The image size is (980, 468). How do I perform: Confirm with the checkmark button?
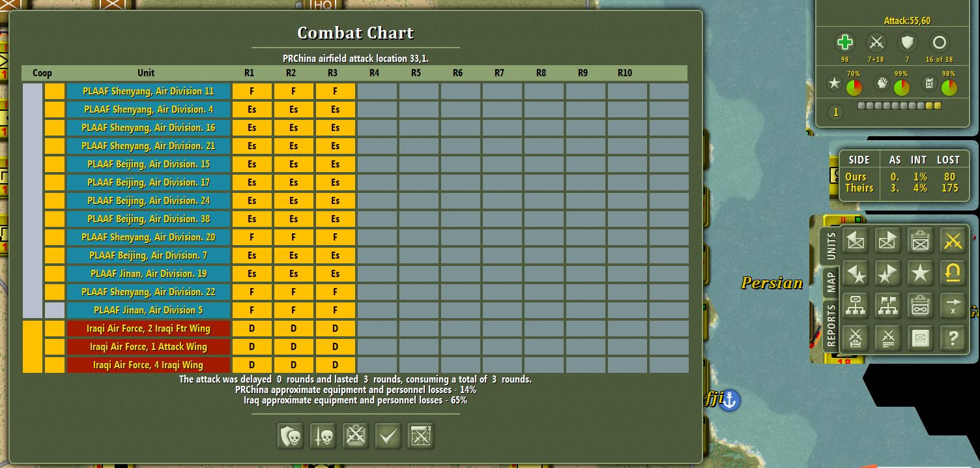point(388,436)
